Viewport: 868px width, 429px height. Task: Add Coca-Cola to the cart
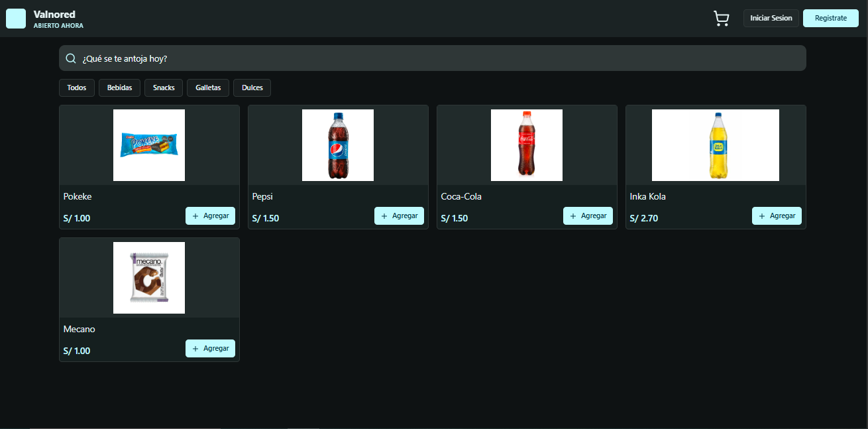point(588,215)
